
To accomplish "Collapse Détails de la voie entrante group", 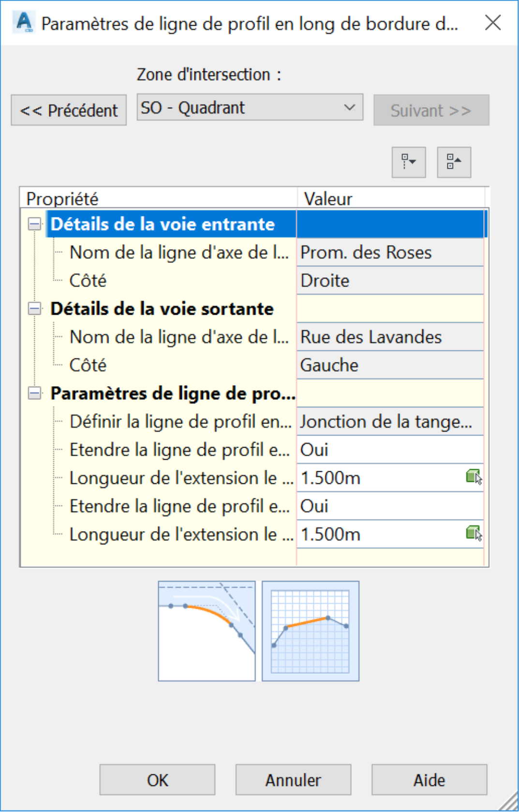I will point(34,224).
